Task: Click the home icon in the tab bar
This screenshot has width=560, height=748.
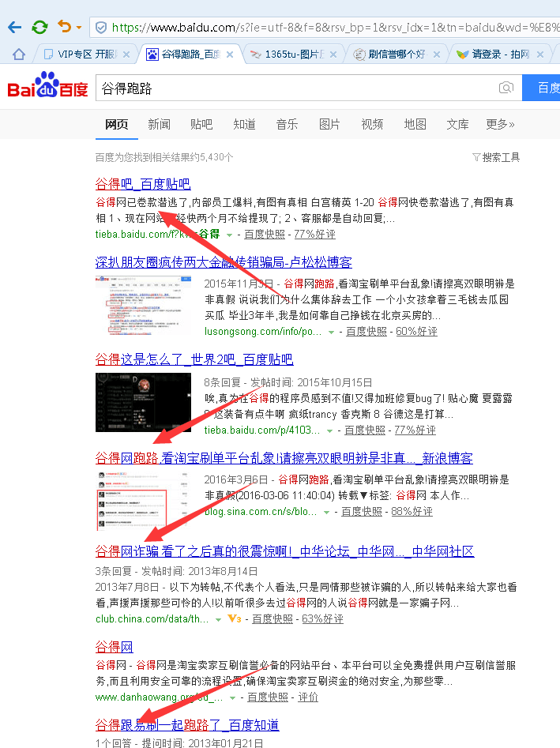Action: click(x=19, y=55)
